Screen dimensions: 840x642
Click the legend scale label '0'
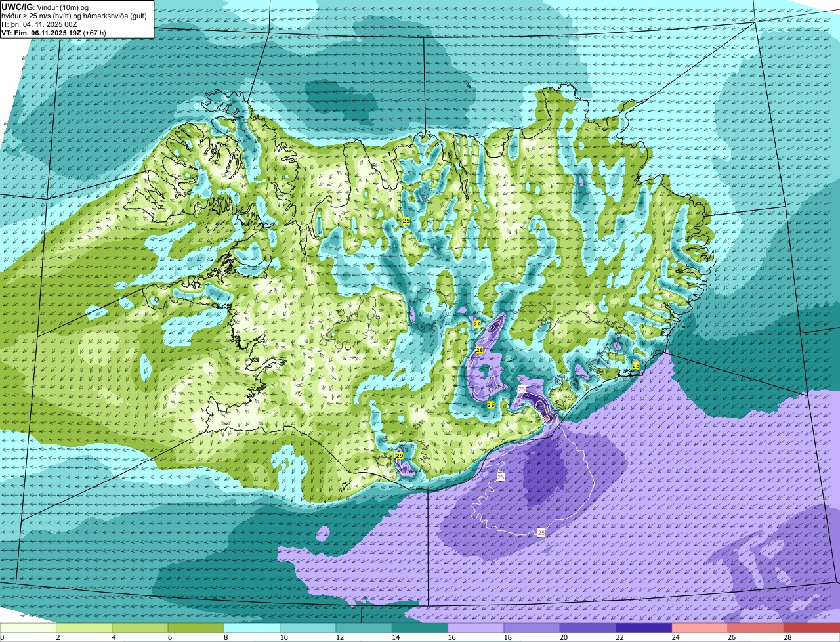pos(2,637)
